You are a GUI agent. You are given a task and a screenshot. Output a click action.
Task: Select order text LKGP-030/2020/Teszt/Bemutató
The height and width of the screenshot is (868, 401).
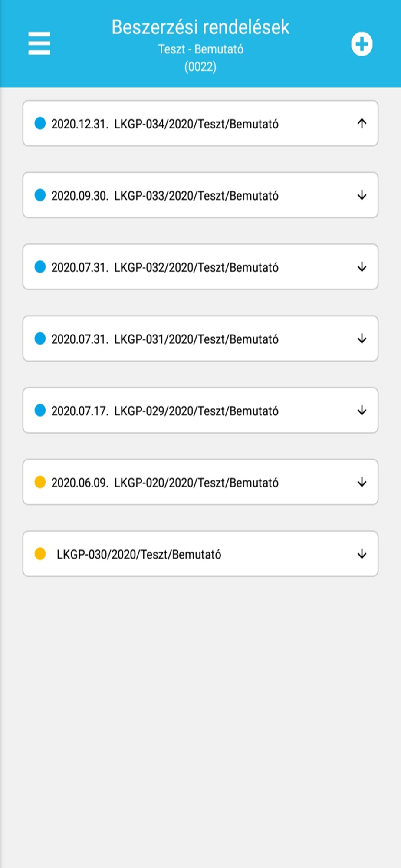coord(139,554)
